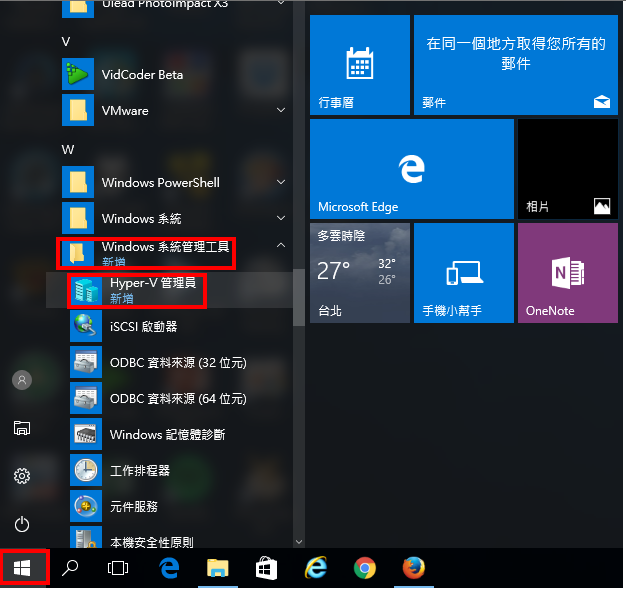Launch Firefox from the taskbar
Image resolution: width=626 pixels, height=589 pixels.
click(x=414, y=568)
